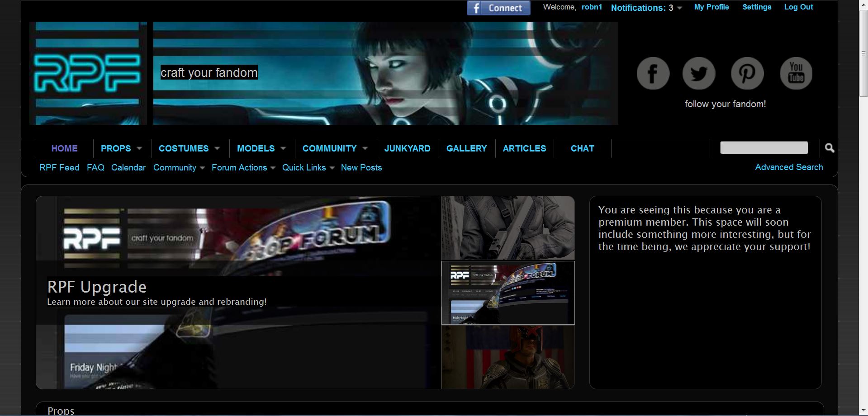This screenshot has height=416, width=868.
Task: Open the Pinterest follow icon
Action: coord(747,73)
